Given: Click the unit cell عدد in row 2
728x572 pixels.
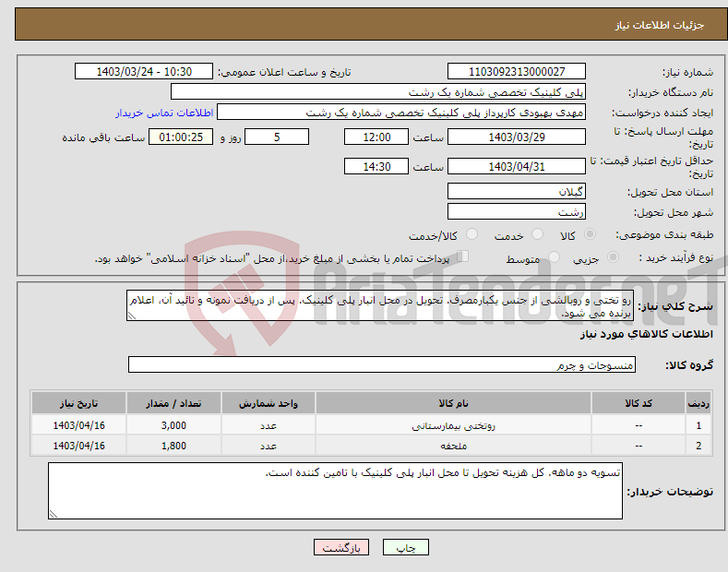Looking at the screenshot, I should pos(269,446).
